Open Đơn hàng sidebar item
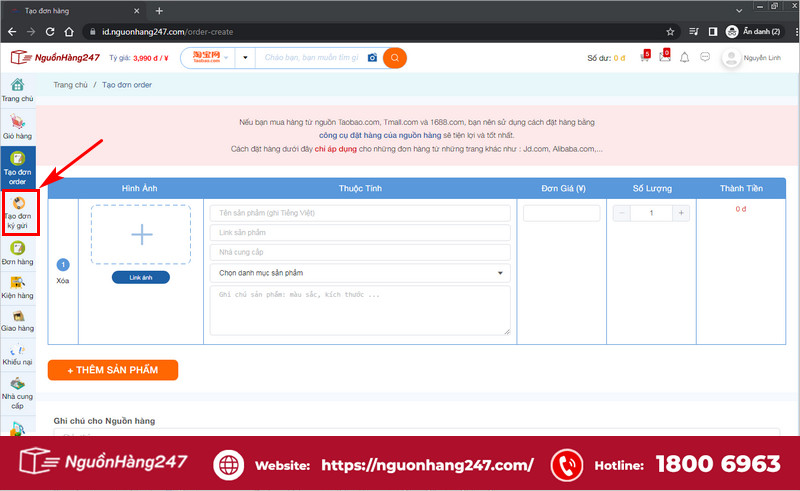Viewport: 800px width, 491px height. [x=17, y=253]
